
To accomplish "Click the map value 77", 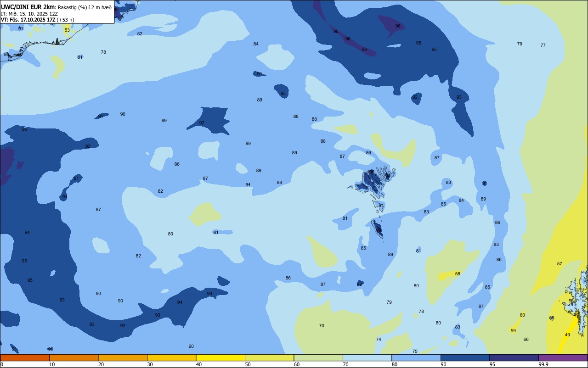I will pos(543,45).
